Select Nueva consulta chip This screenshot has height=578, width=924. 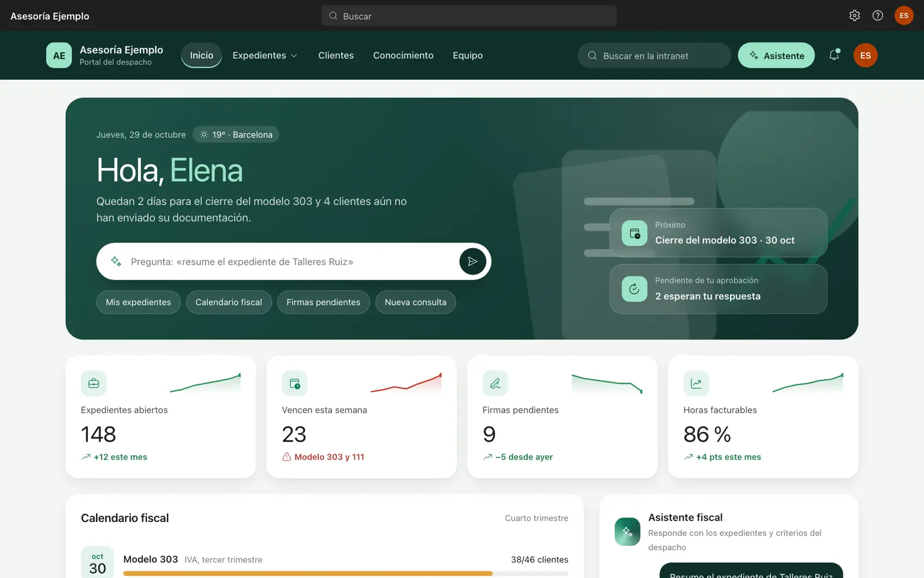coord(416,302)
